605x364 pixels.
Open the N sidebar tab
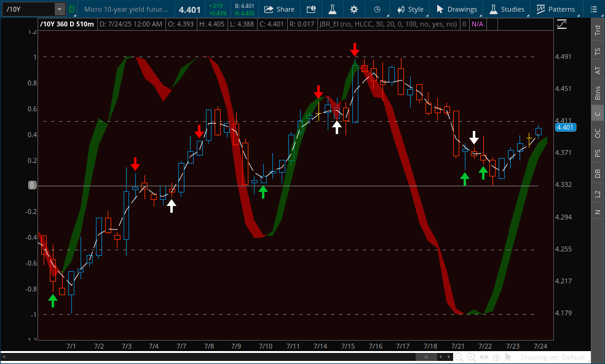tap(598, 212)
